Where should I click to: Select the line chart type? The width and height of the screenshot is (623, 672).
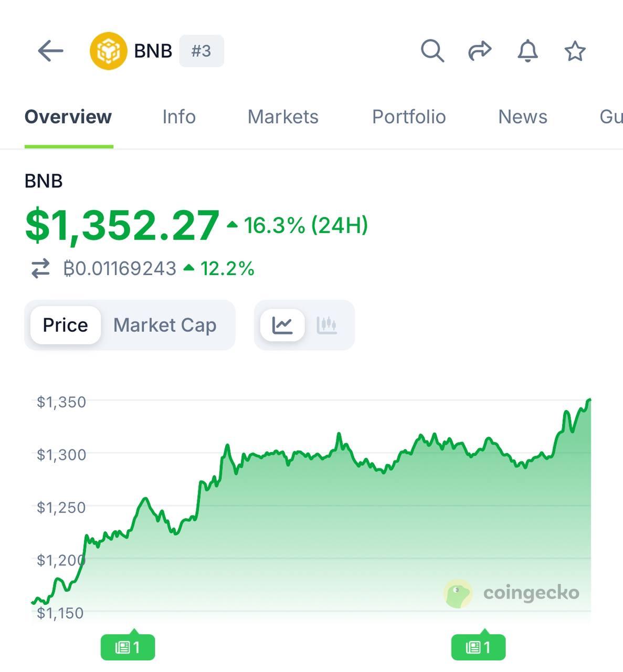[282, 325]
